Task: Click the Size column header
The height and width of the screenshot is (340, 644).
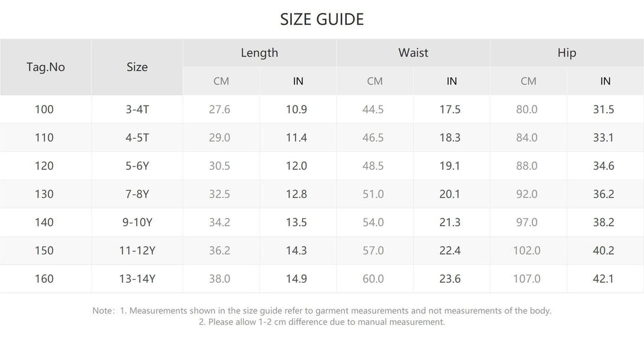Action: click(137, 67)
